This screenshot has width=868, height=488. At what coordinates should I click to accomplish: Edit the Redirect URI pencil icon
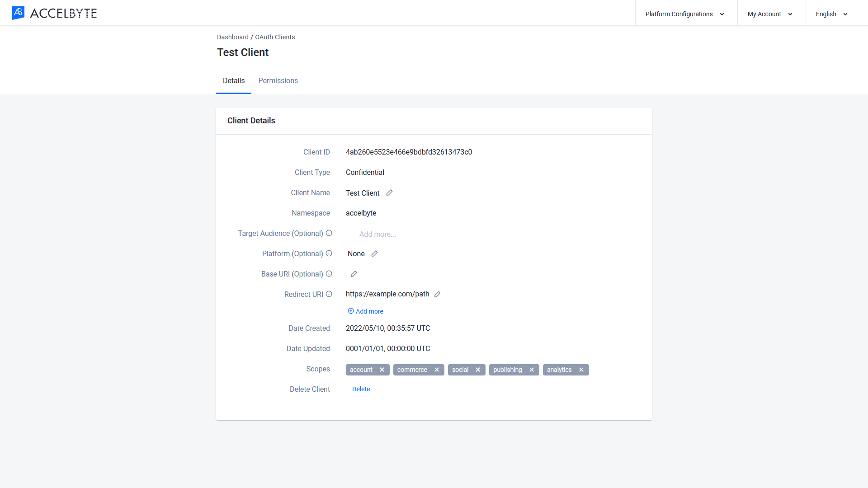click(437, 295)
